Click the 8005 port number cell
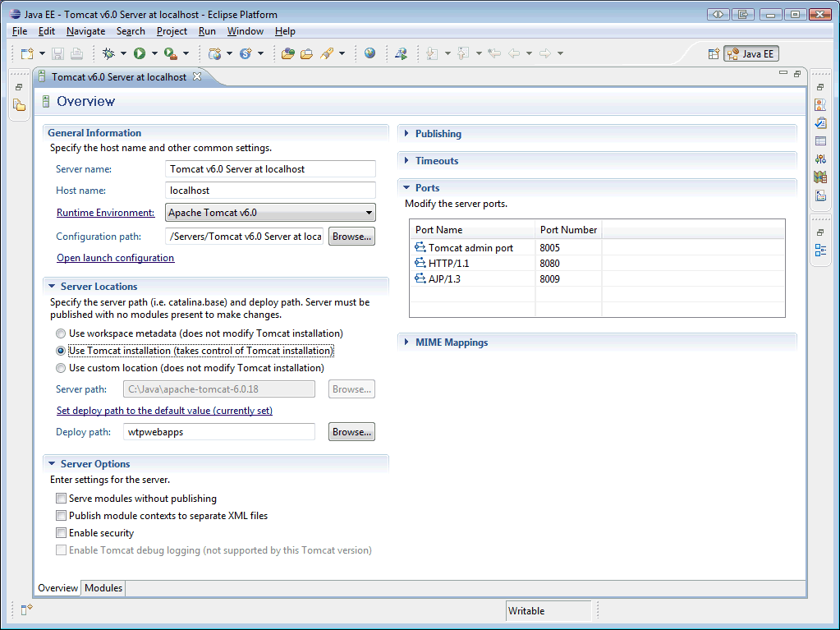 tap(568, 247)
